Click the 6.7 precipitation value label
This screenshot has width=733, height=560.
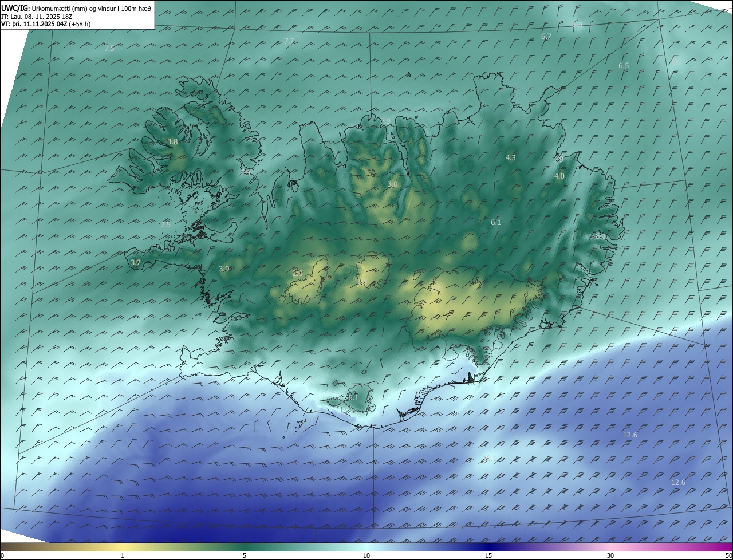tap(546, 36)
